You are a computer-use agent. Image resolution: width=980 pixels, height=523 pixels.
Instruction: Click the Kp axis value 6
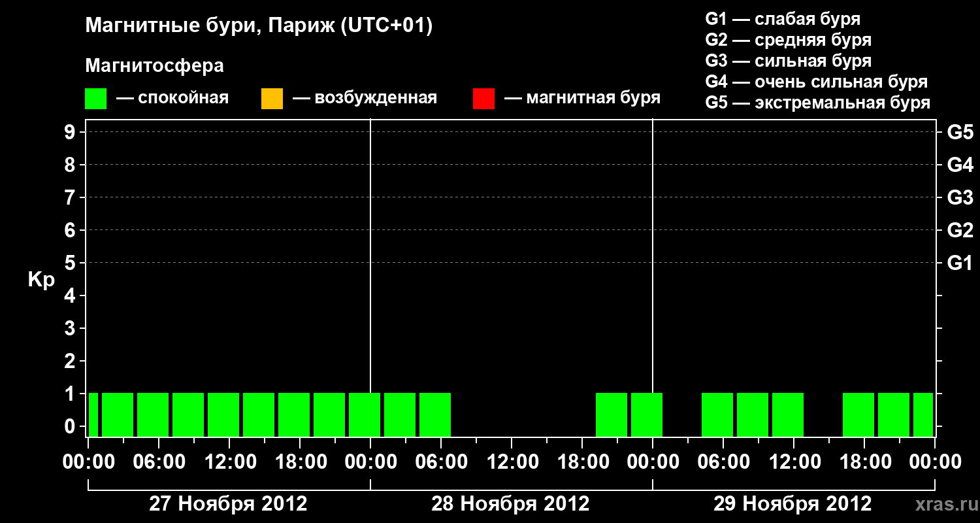71,230
